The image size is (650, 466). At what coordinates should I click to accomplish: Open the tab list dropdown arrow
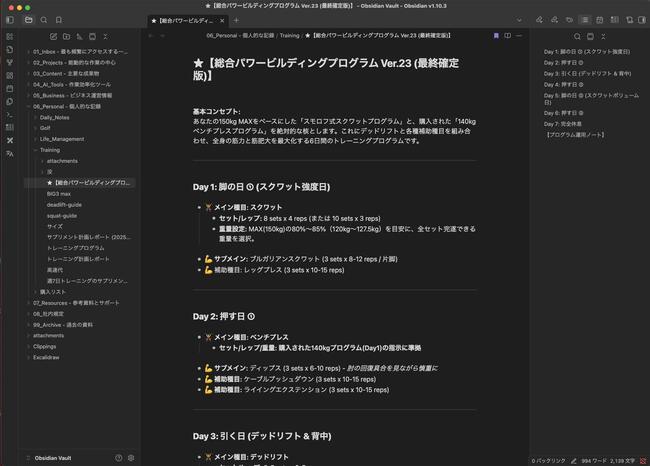(519, 20)
